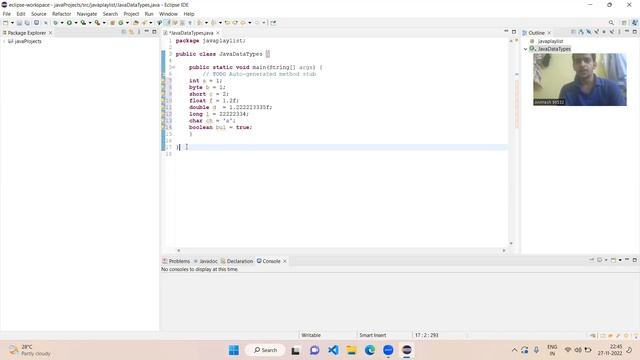Switch to the Declaration tab
640x360 pixels.
coord(237,261)
